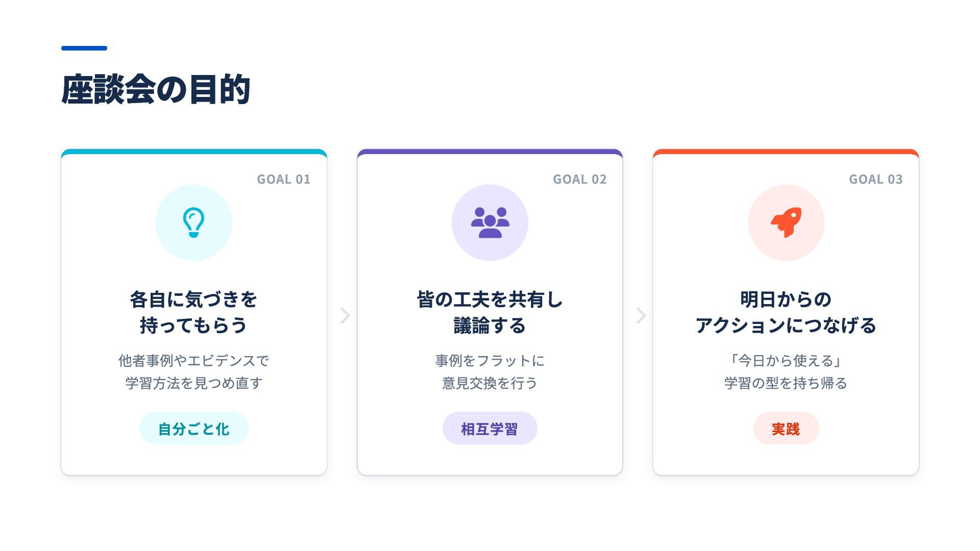Click the GOAL 01 label

coord(284,180)
